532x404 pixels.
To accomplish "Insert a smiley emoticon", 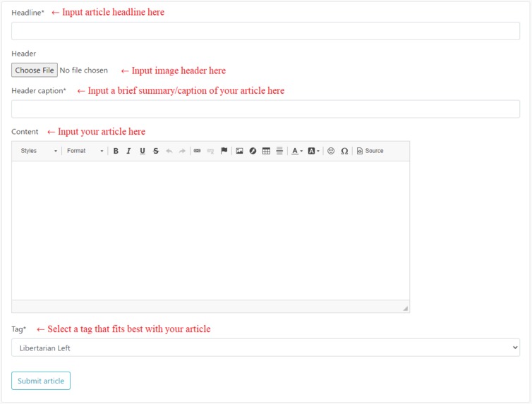I will point(331,151).
